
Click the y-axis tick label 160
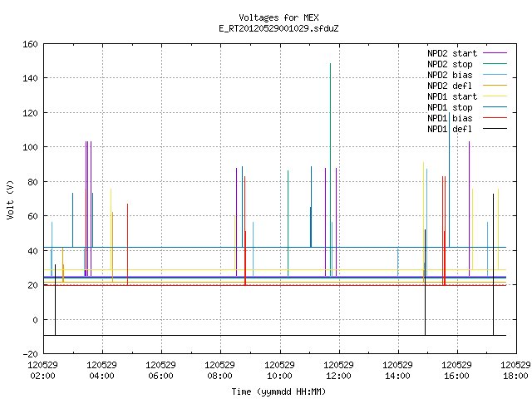click(x=30, y=44)
